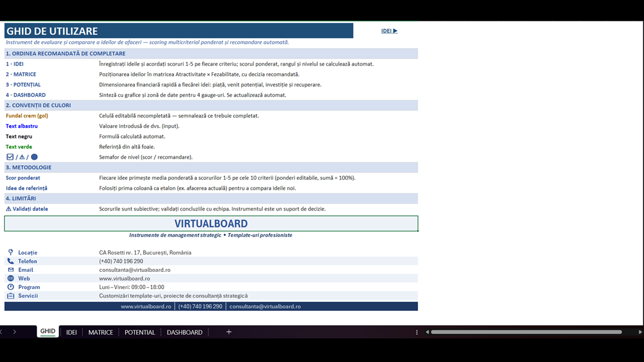Click the briefcase icon beside Servicii
The image size is (644, 362).
(x=11, y=296)
